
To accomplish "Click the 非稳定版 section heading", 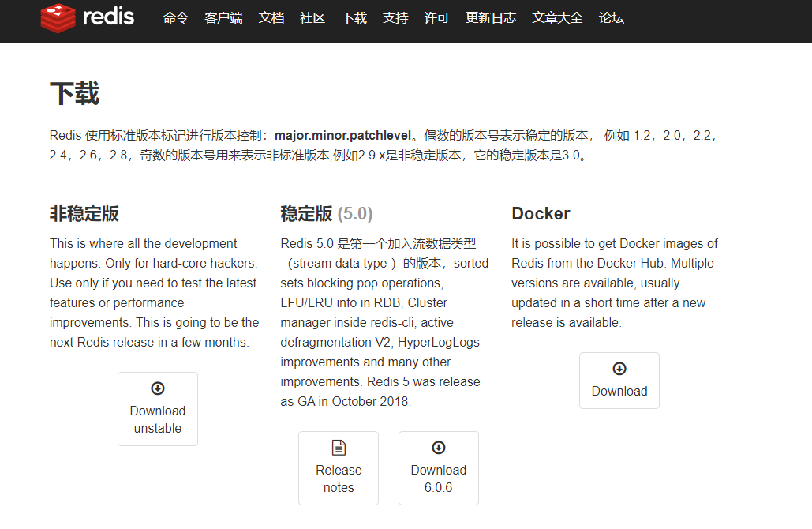I will point(84,213).
